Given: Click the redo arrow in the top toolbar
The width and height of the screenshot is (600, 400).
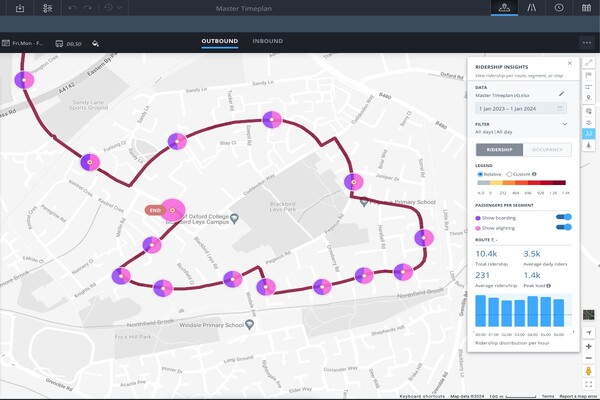Looking at the screenshot, I should 88,8.
